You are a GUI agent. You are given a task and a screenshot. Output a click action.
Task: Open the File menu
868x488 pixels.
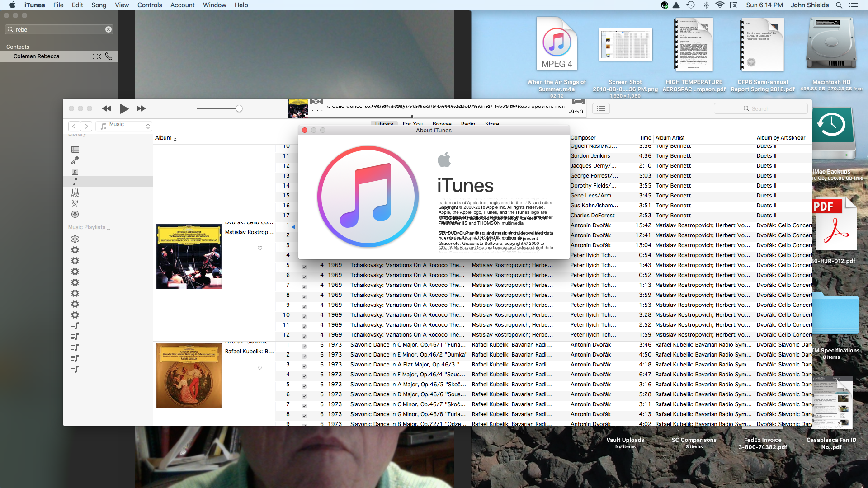click(58, 5)
